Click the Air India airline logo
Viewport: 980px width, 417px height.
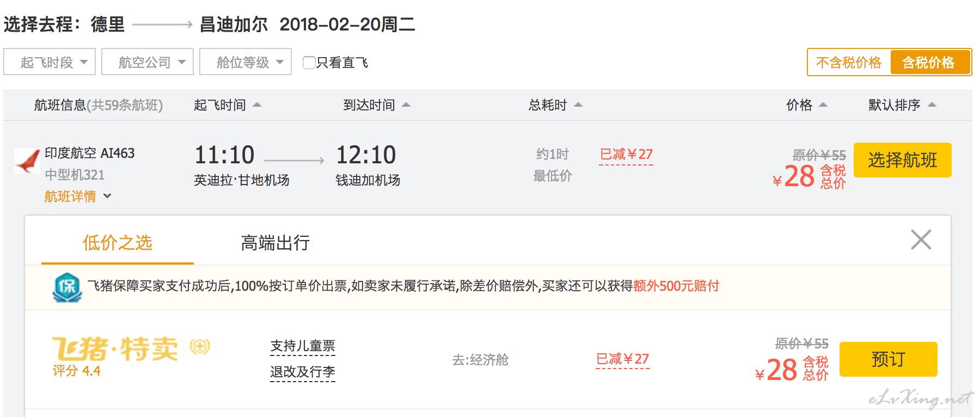27,161
